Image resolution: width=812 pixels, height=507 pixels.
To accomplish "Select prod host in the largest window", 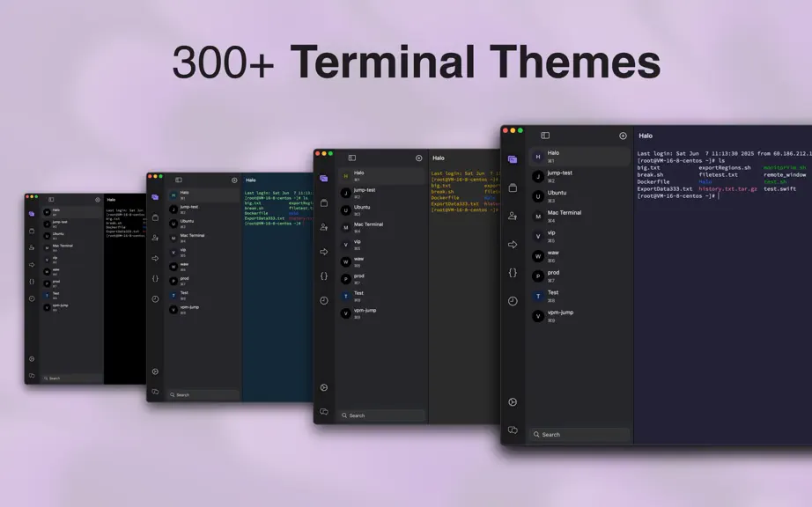I will (x=579, y=276).
